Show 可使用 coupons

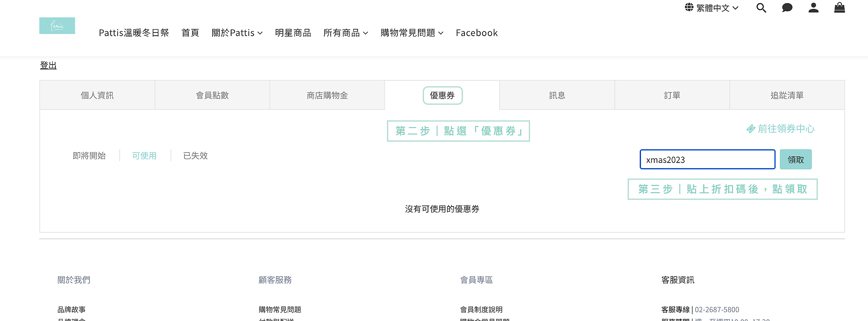[144, 156]
